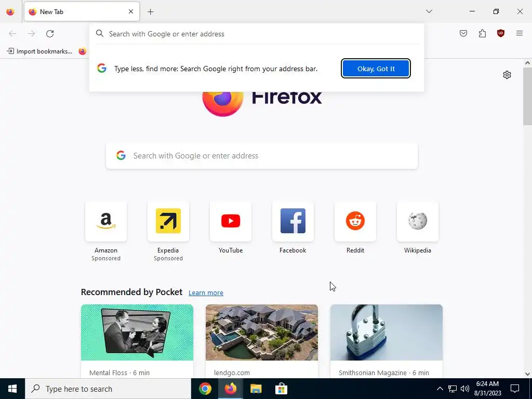Reload the current page

(x=50, y=34)
